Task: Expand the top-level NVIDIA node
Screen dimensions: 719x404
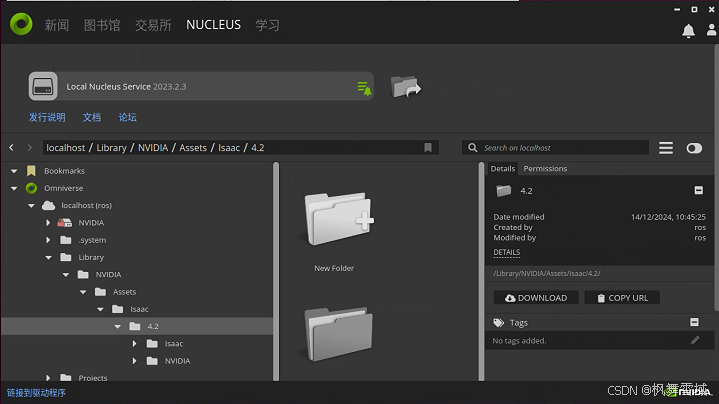Action: pos(48,223)
